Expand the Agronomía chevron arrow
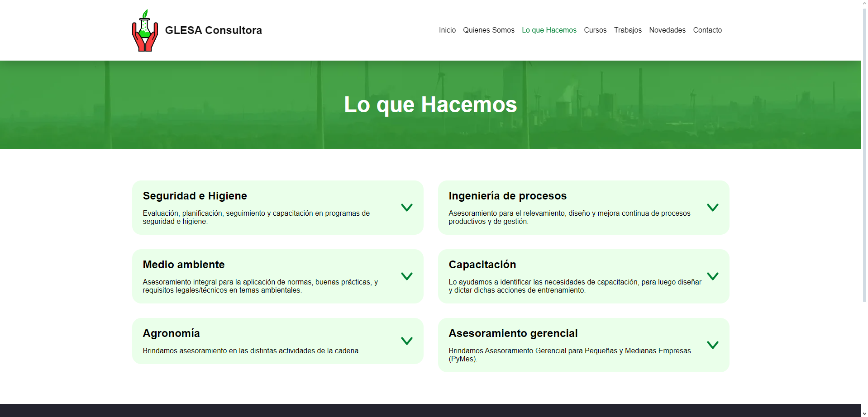 point(406,341)
